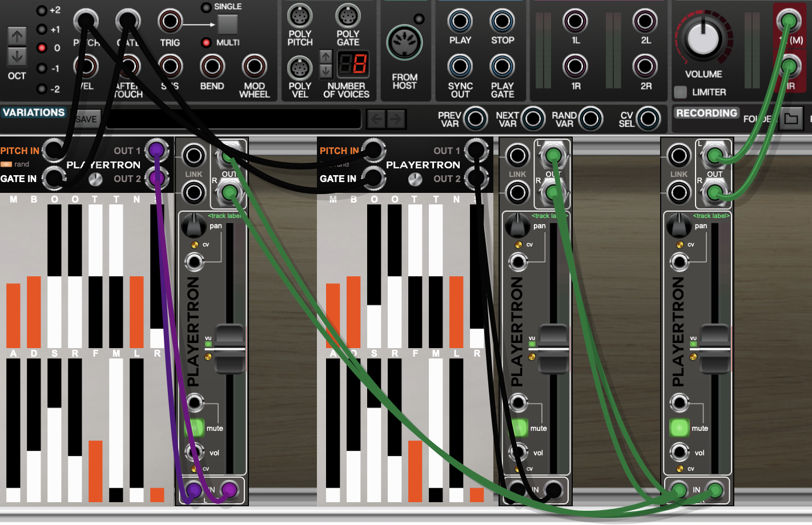Click the 2L audio input jack
The image size is (812, 525).
point(645,22)
